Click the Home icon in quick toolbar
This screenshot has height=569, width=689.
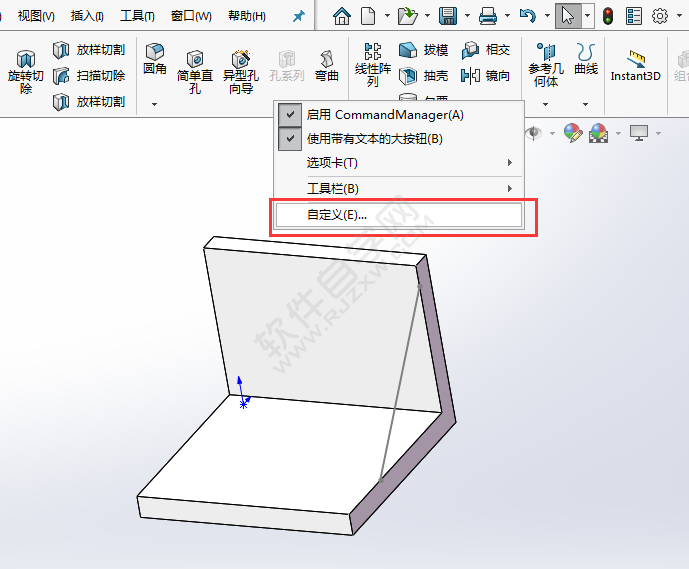tap(341, 16)
